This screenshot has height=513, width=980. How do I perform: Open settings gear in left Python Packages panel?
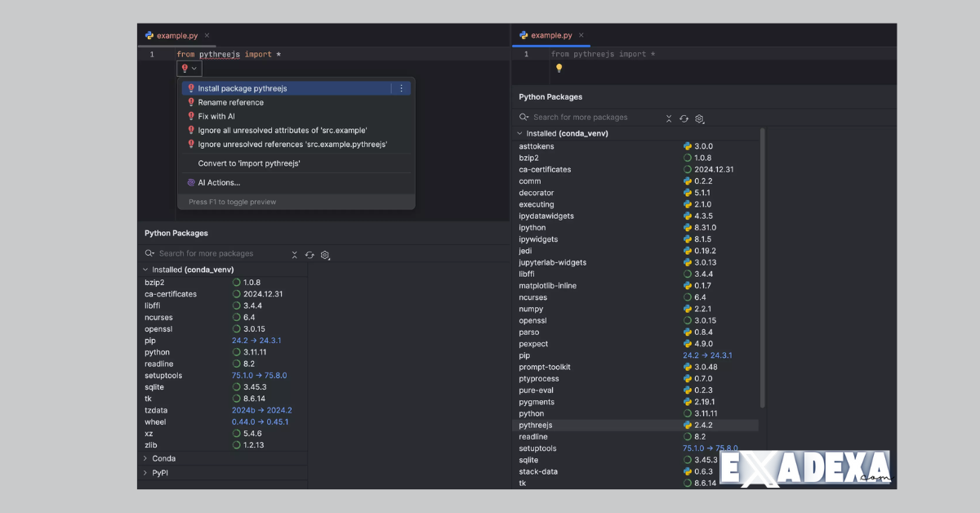324,255
